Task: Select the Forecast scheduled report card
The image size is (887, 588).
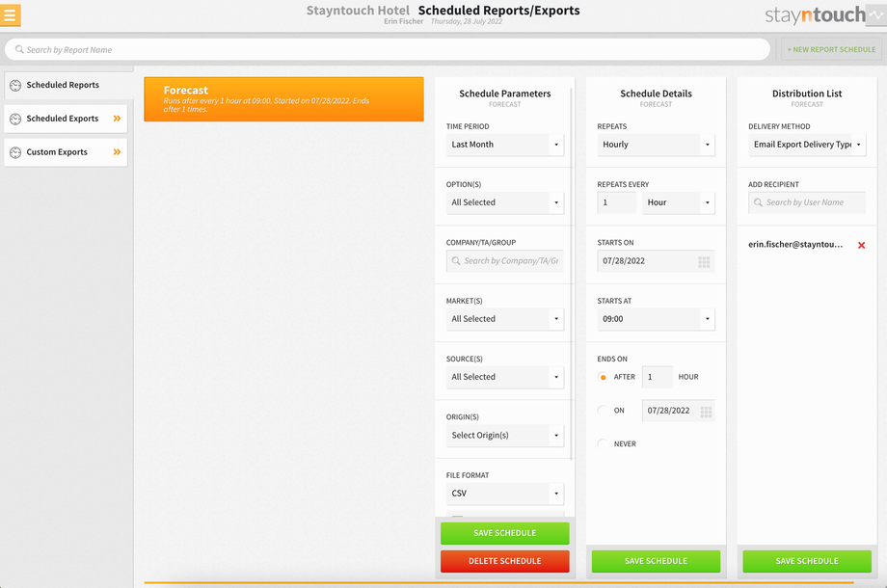Action: tap(284, 99)
